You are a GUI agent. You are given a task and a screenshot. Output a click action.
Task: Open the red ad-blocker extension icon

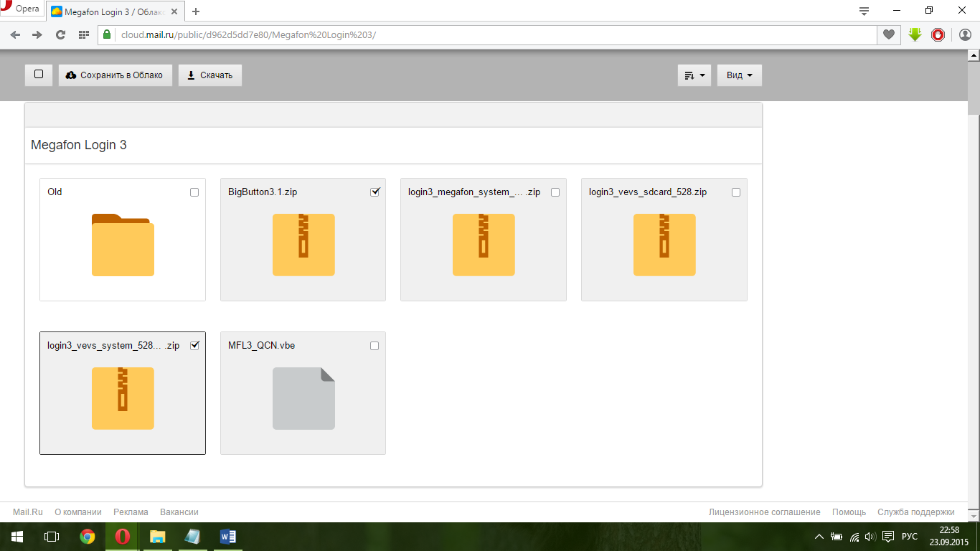point(938,34)
